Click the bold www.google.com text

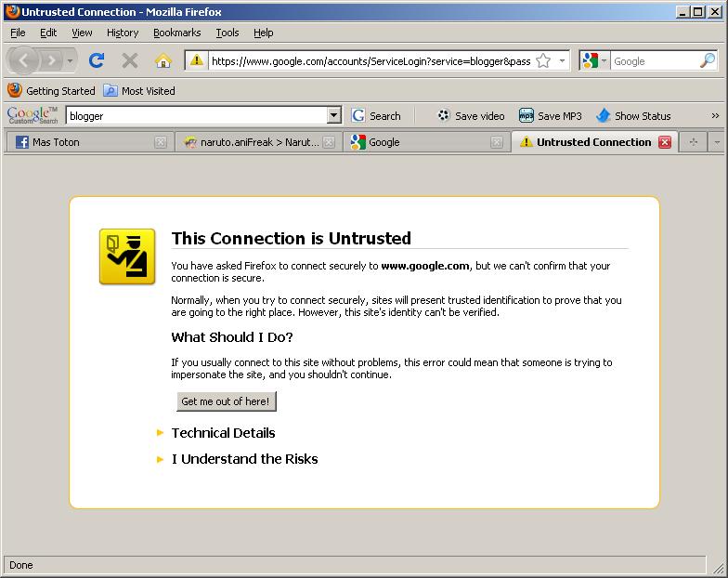(x=425, y=266)
